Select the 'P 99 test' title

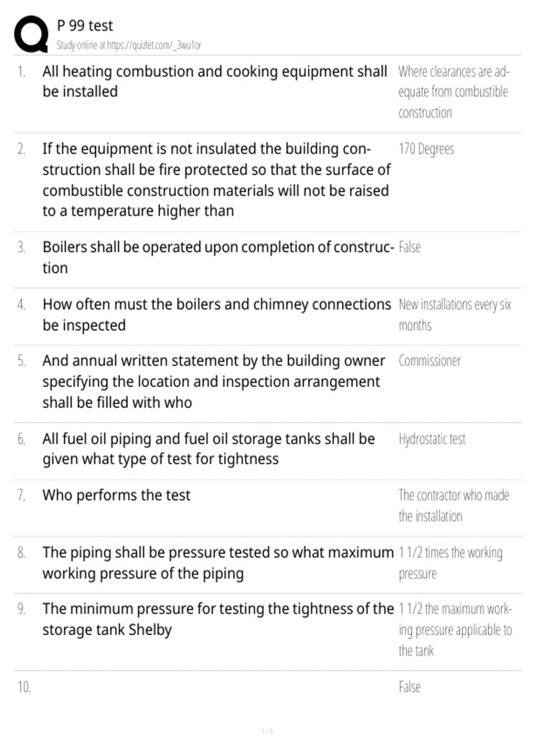tap(85, 26)
